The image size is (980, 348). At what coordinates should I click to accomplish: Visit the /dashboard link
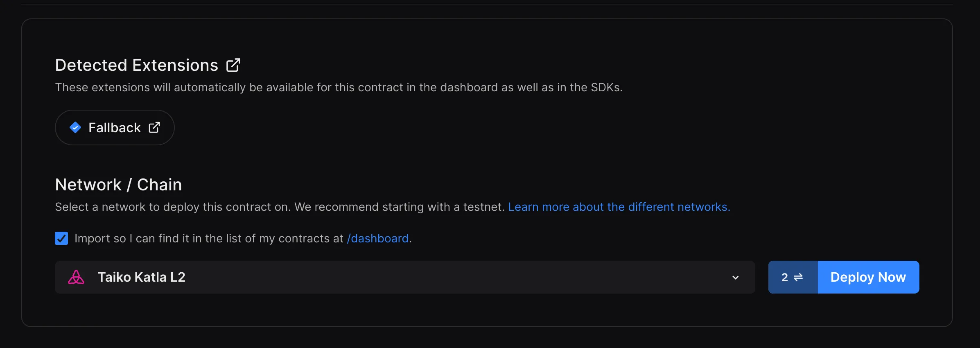tap(377, 238)
